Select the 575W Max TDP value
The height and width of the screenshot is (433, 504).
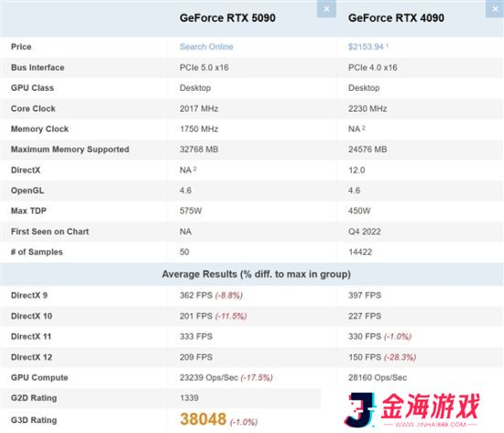[191, 211]
